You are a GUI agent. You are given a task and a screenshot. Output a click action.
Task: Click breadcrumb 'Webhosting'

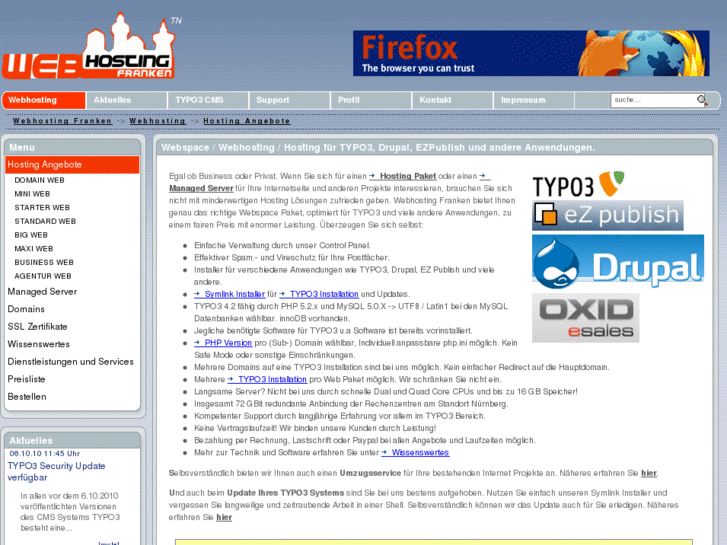click(158, 121)
